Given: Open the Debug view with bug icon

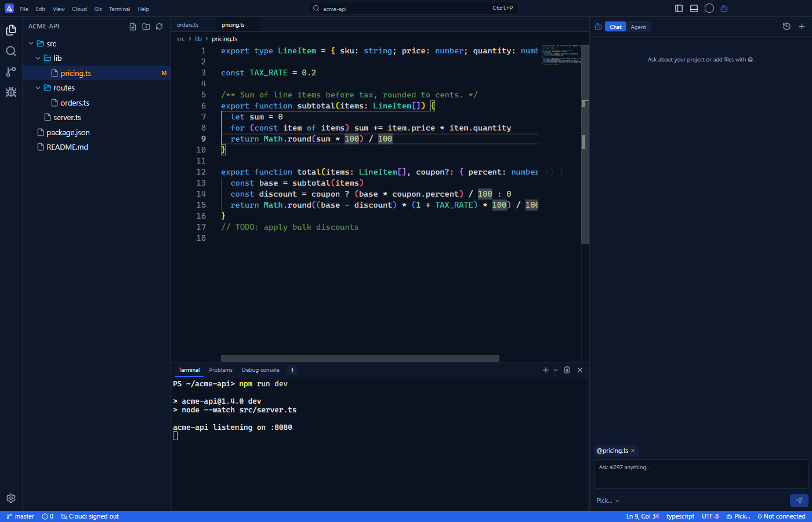Looking at the screenshot, I should tap(11, 92).
